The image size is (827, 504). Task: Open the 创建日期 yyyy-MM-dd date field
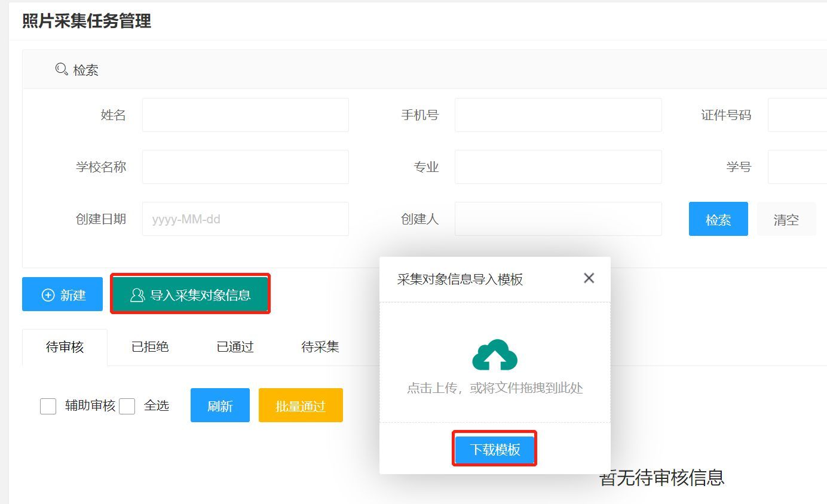tap(246, 219)
